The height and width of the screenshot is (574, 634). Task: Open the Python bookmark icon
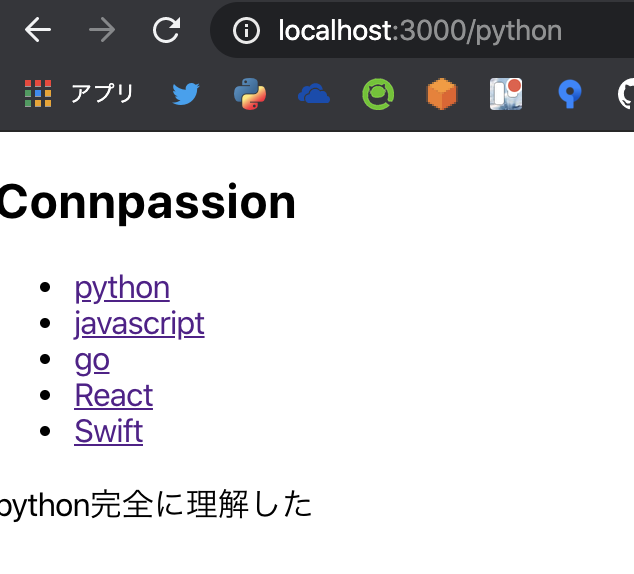point(250,94)
